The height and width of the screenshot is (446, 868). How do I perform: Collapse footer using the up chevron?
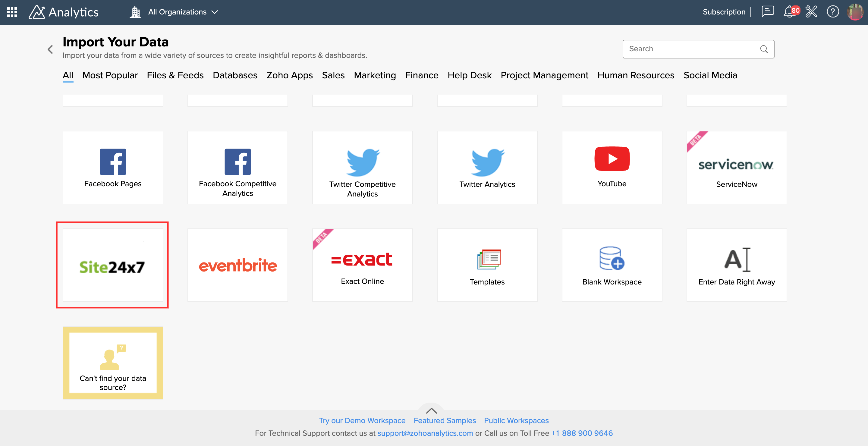click(431, 411)
